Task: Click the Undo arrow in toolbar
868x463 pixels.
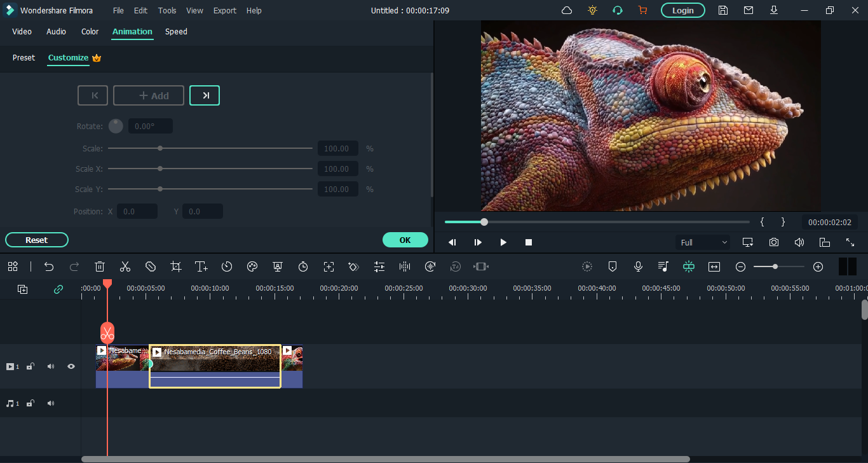Action: [x=49, y=266]
